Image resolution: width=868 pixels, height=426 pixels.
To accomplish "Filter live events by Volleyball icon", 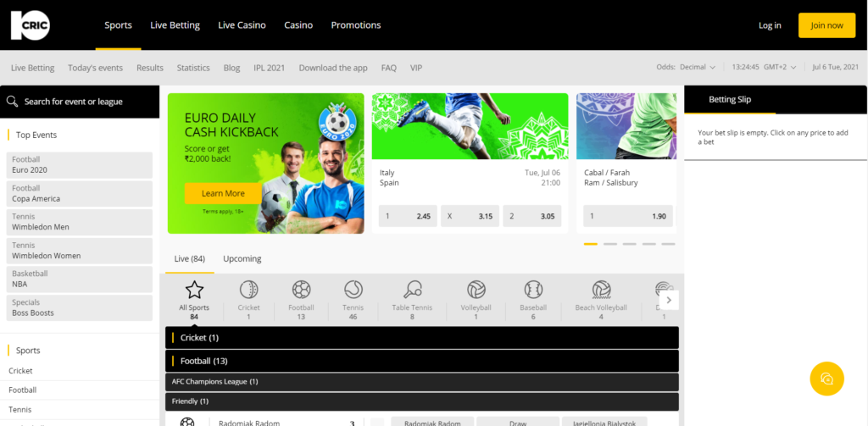I will pyautogui.click(x=476, y=290).
